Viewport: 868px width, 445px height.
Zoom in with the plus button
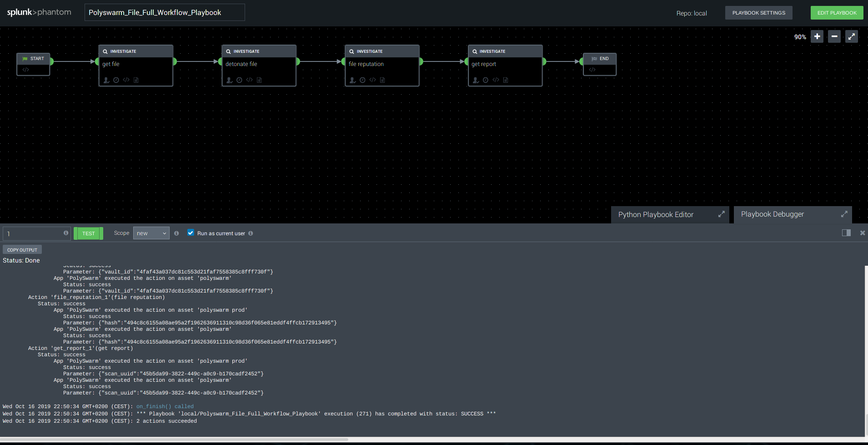pyautogui.click(x=817, y=36)
